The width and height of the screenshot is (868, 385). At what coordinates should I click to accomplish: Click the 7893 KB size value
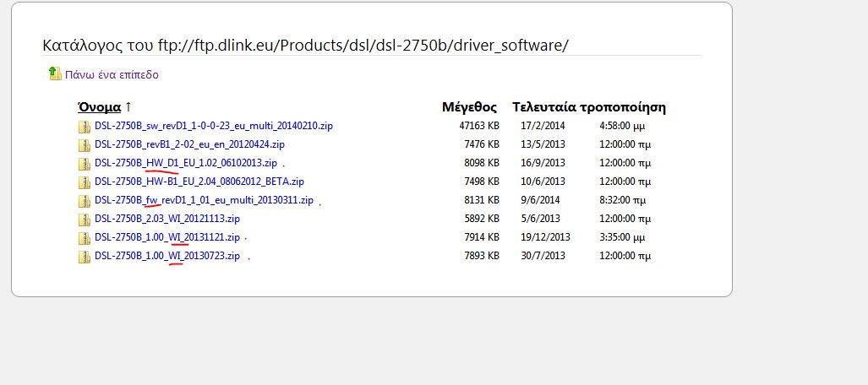(482, 256)
